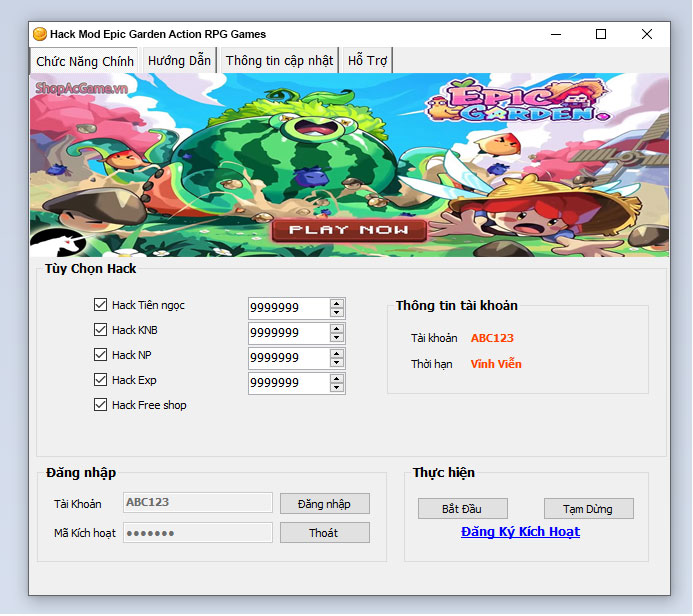693x616 pixels.
Task: Close the Hack Mod window
Action: click(x=647, y=34)
